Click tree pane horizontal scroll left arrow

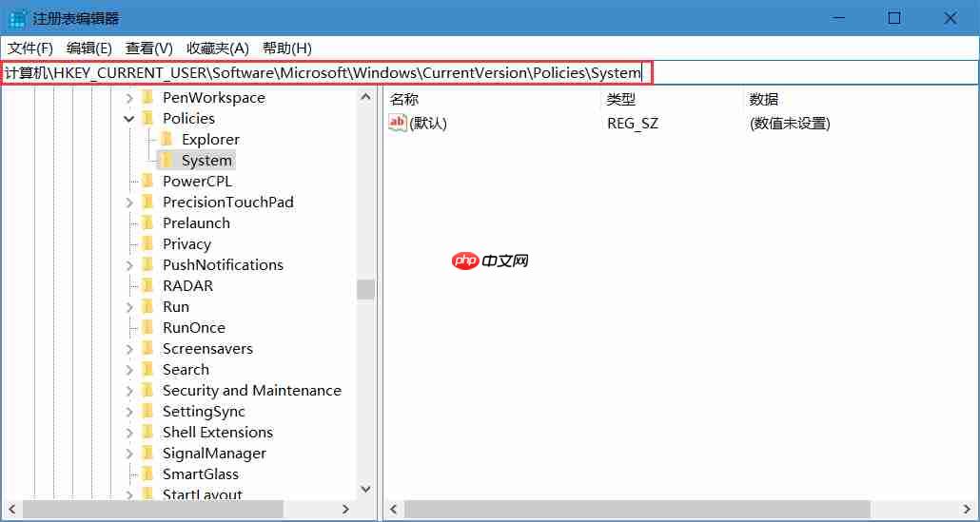11,509
